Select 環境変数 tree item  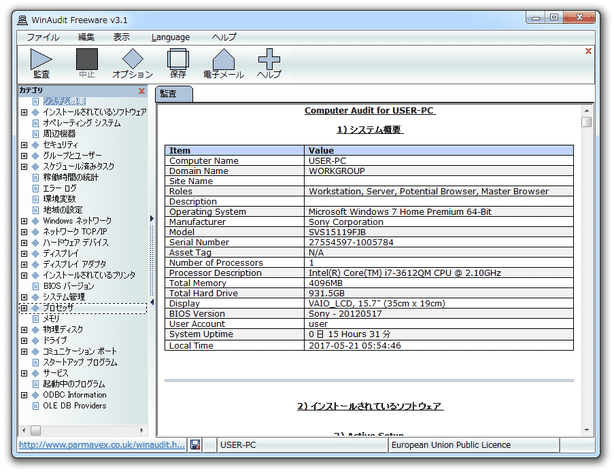(x=59, y=199)
